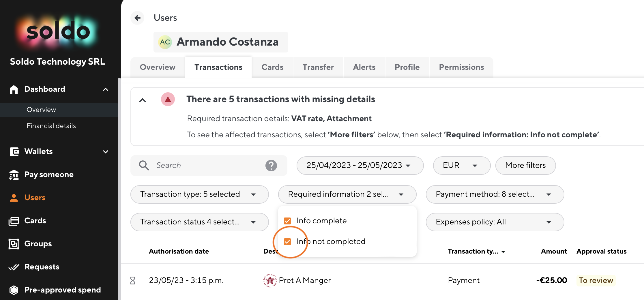This screenshot has height=300, width=644.
Task: Open the Groups icon in sidebar
Action: 14,243
